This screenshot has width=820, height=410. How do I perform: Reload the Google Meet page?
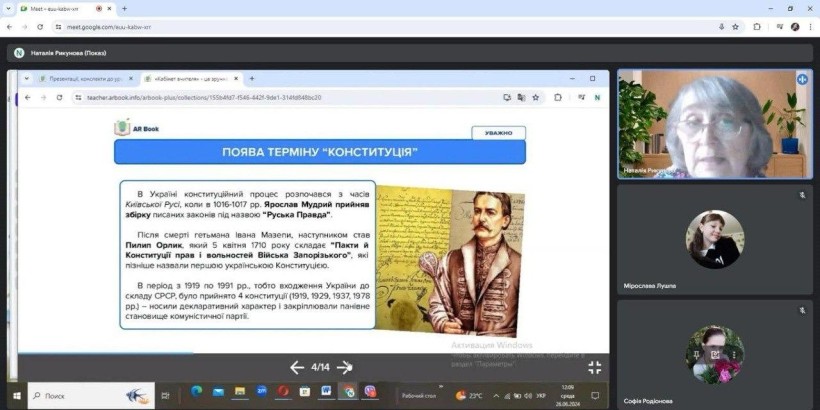[40, 27]
